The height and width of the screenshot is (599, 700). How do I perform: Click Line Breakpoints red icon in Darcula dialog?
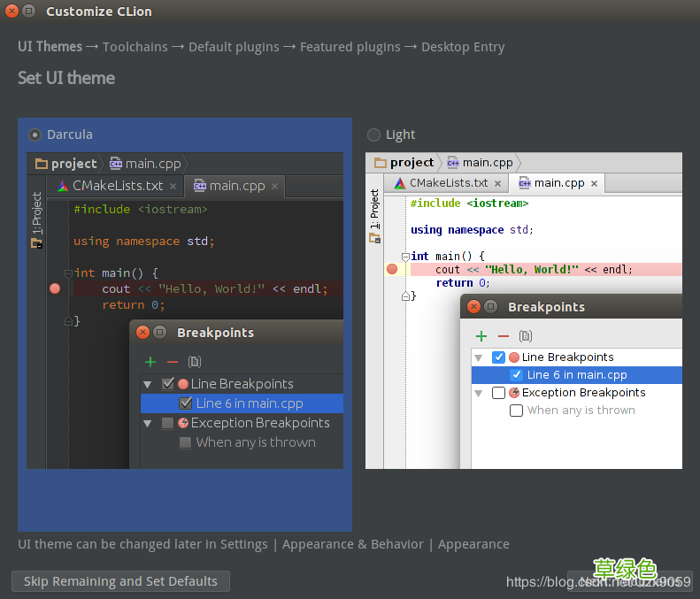click(183, 384)
